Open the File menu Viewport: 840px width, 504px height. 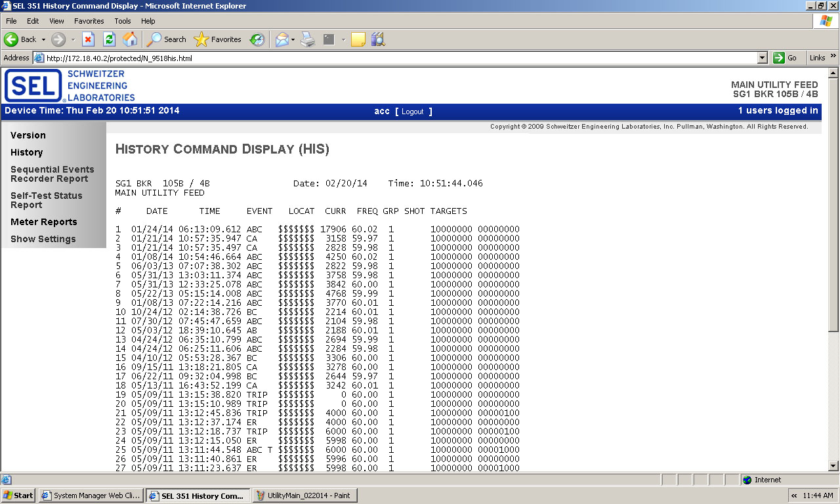pos(11,21)
